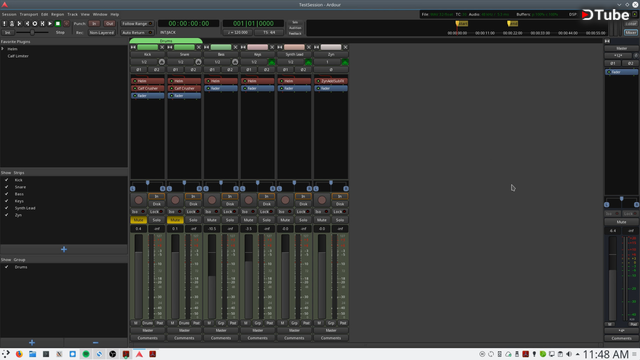Click the Stop transport button
This screenshot has height=360, width=640.
pyautogui.click(x=58, y=24)
